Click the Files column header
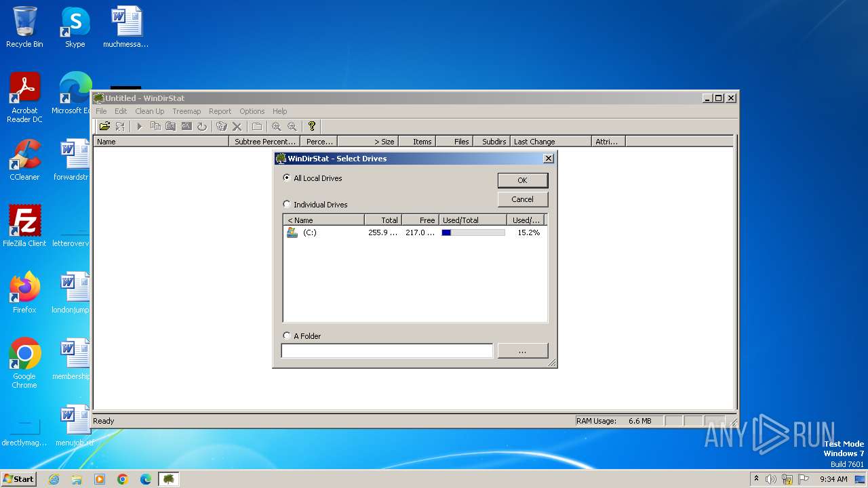Image resolution: width=868 pixels, height=488 pixels. (x=454, y=142)
